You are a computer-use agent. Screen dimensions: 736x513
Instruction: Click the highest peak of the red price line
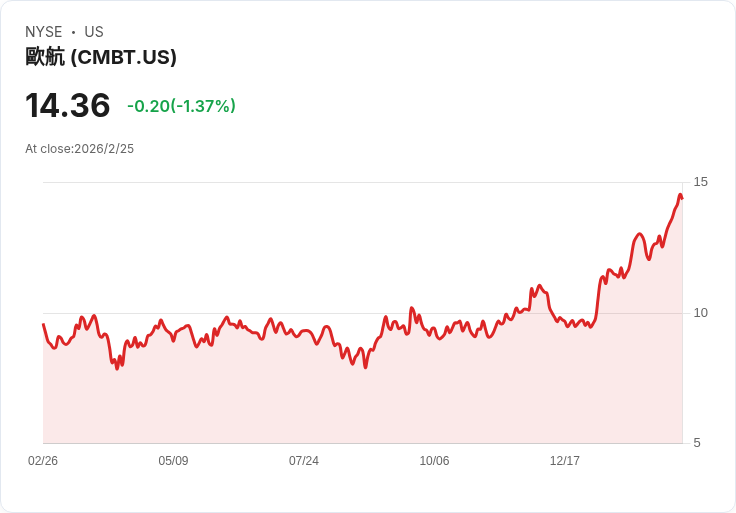pos(680,195)
